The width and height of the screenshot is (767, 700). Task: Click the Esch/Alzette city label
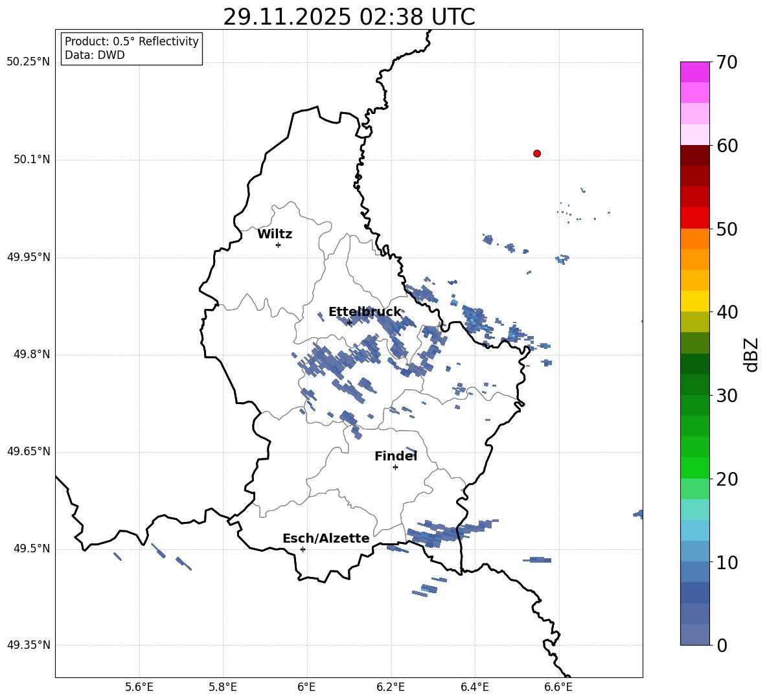(326, 538)
